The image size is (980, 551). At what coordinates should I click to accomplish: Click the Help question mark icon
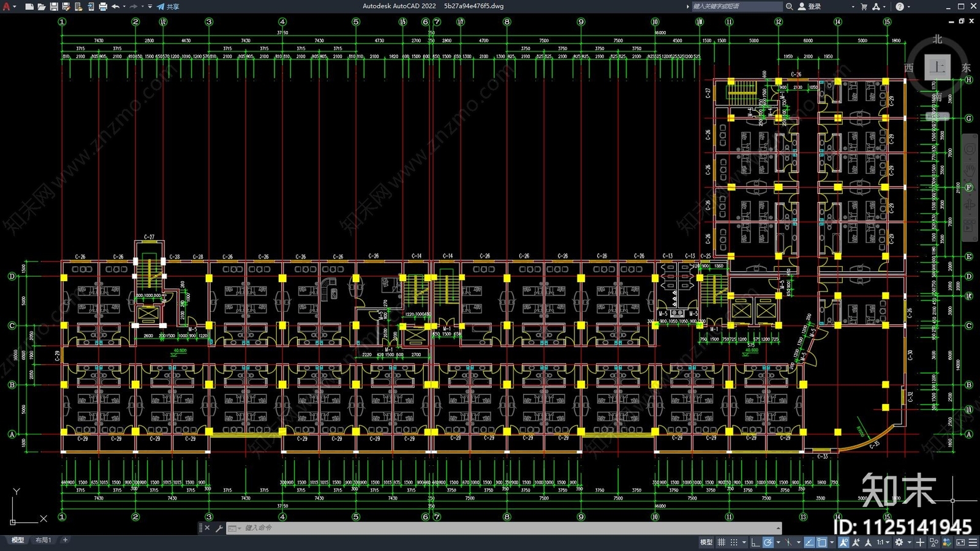click(x=900, y=6)
